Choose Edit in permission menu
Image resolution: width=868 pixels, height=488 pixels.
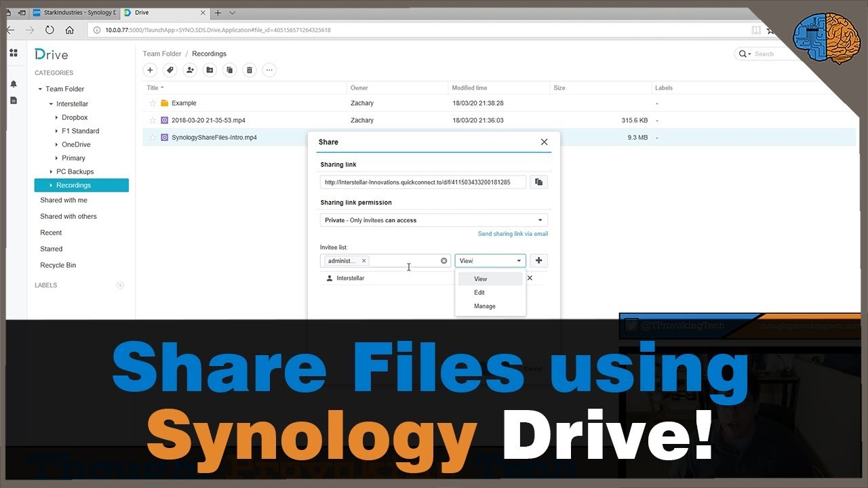click(490, 292)
